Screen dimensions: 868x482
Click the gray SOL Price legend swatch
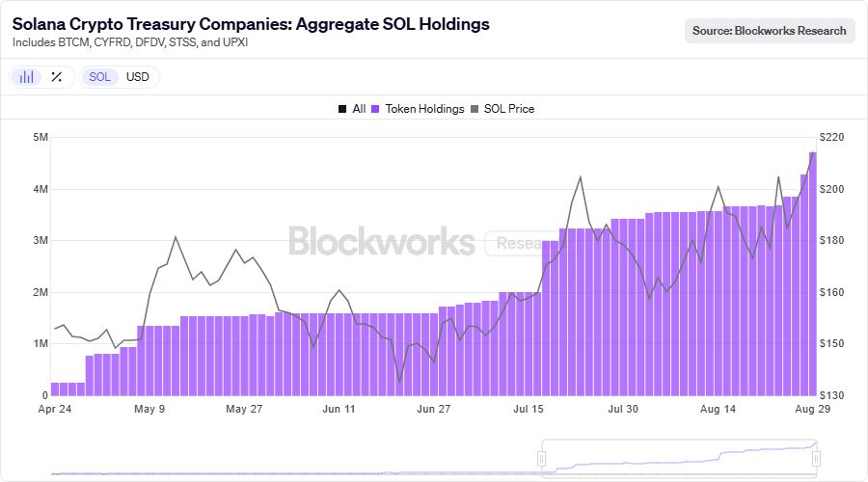(x=474, y=109)
